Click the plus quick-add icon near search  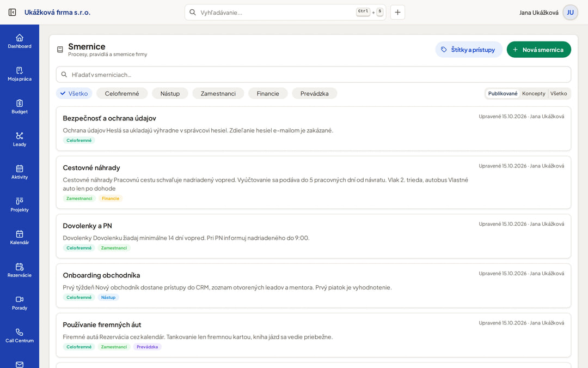[x=397, y=13]
